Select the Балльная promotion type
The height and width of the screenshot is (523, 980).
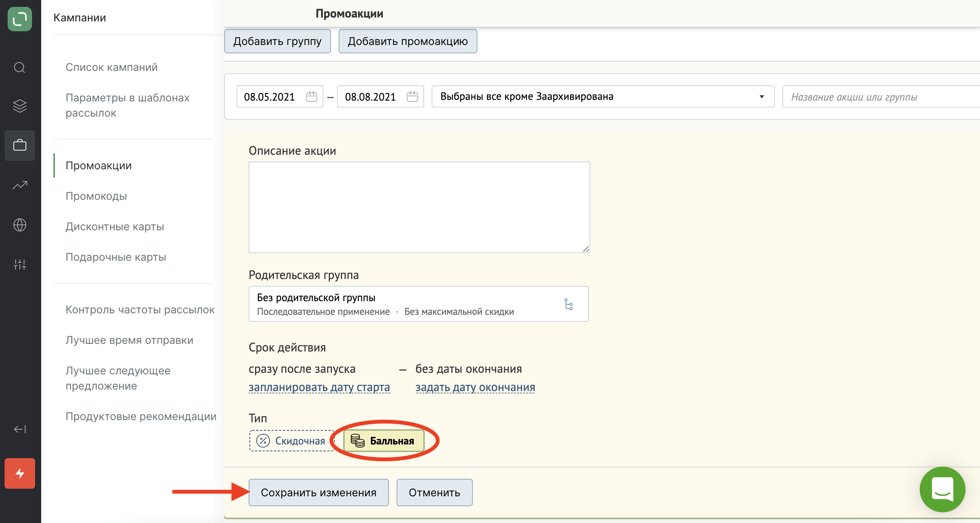tap(384, 441)
